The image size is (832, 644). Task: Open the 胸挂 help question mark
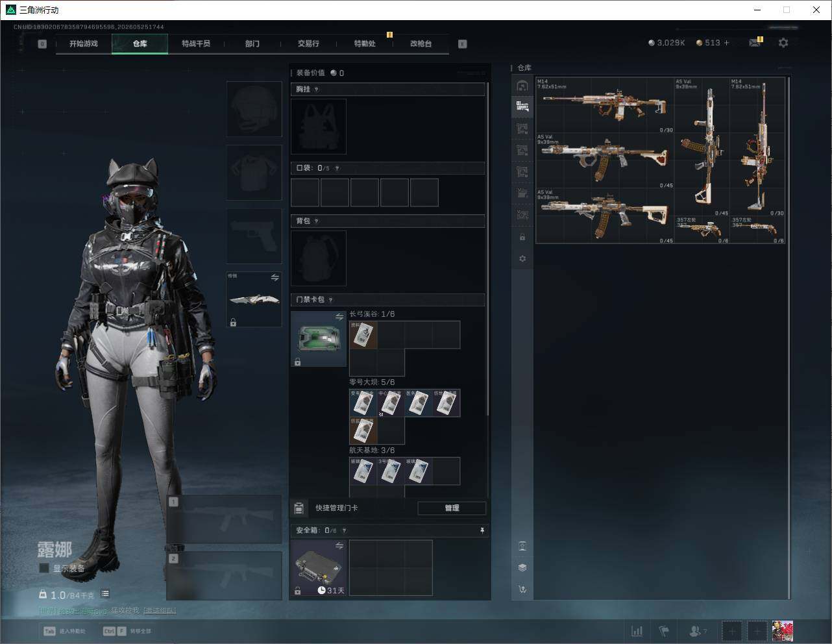click(316, 90)
